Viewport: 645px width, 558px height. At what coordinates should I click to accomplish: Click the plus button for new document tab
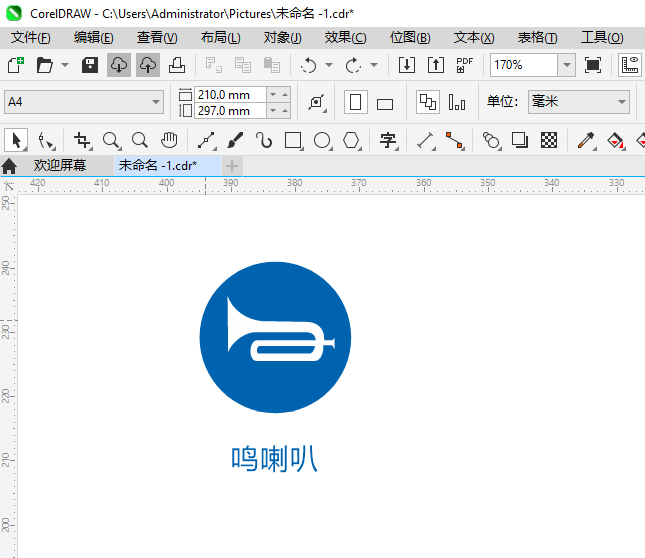[x=232, y=166]
